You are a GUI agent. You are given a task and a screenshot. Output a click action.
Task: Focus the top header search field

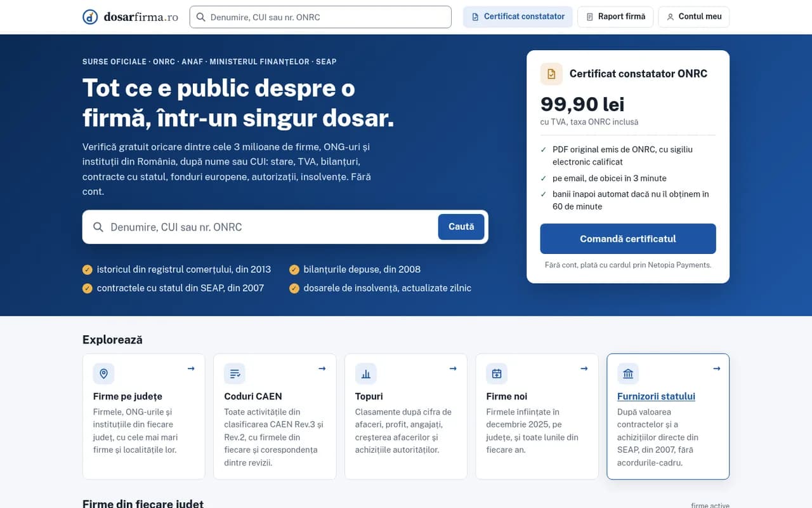coord(320,17)
